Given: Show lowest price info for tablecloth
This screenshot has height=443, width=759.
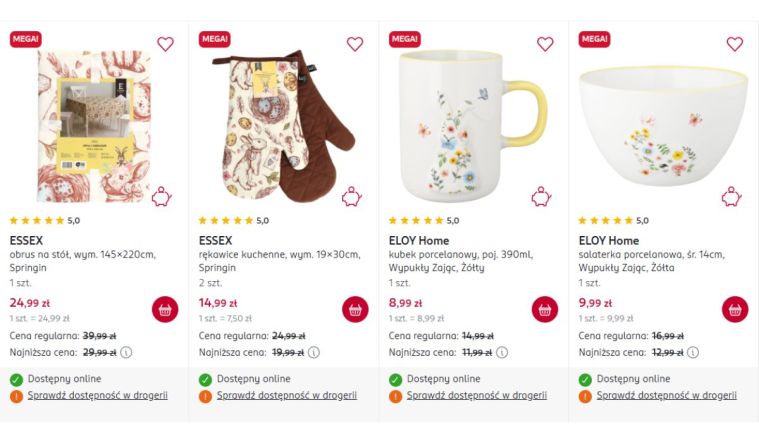Looking at the screenshot, I should (x=127, y=352).
